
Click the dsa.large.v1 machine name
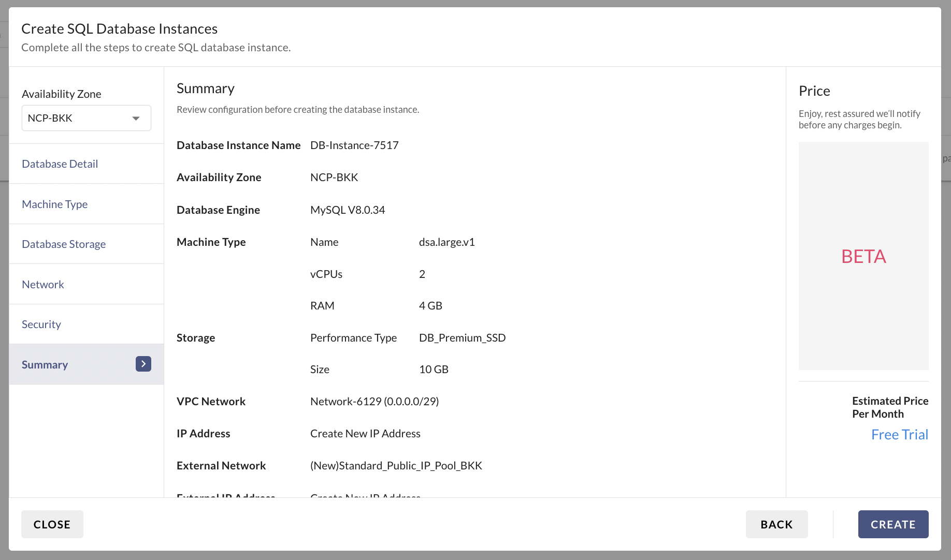click(446, 242)
